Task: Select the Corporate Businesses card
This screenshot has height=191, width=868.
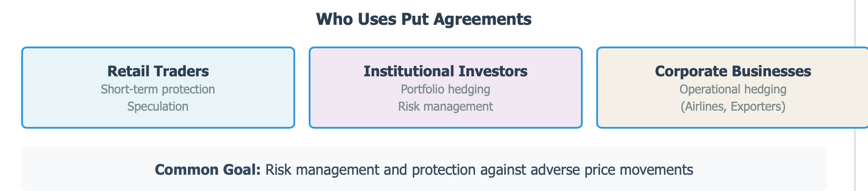Action: tap(732, 88)
